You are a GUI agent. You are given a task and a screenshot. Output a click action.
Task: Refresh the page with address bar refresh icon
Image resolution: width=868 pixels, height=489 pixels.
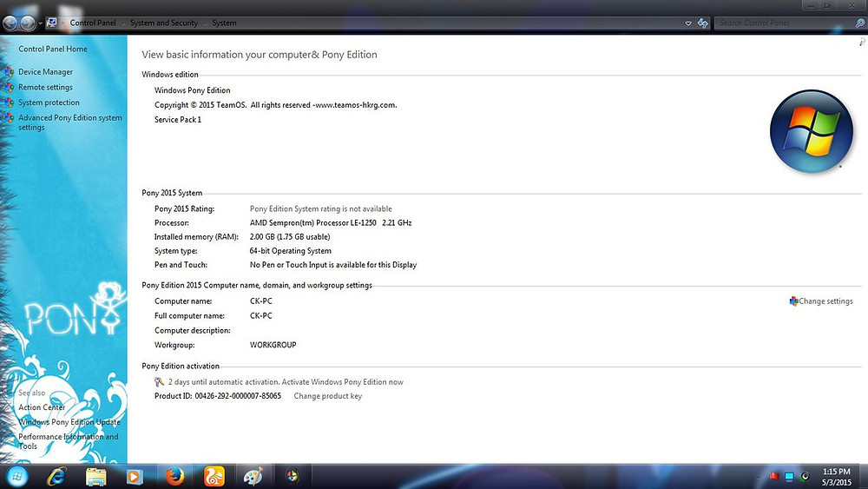[x=702, y=23]
